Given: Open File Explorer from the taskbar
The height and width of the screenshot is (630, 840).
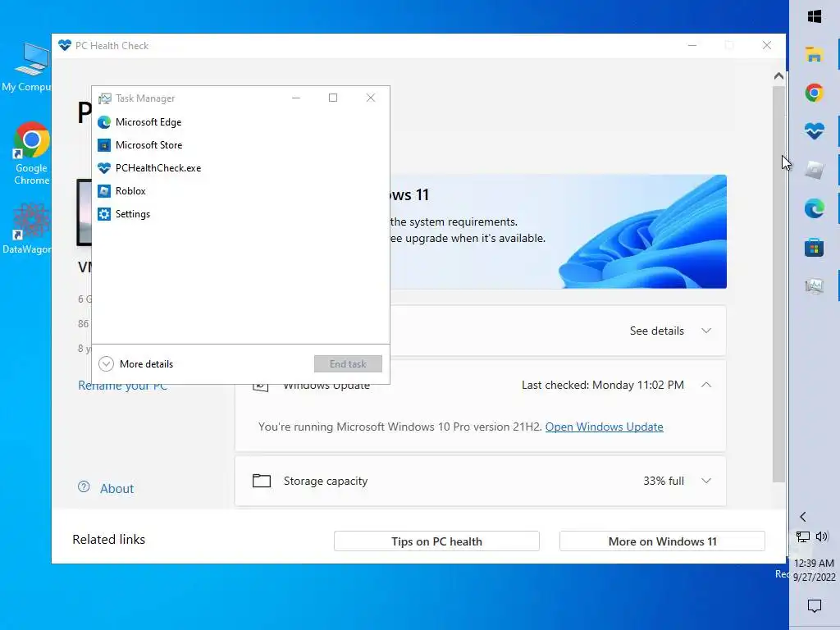Looking at the screenshot, I should pos(815,54).
